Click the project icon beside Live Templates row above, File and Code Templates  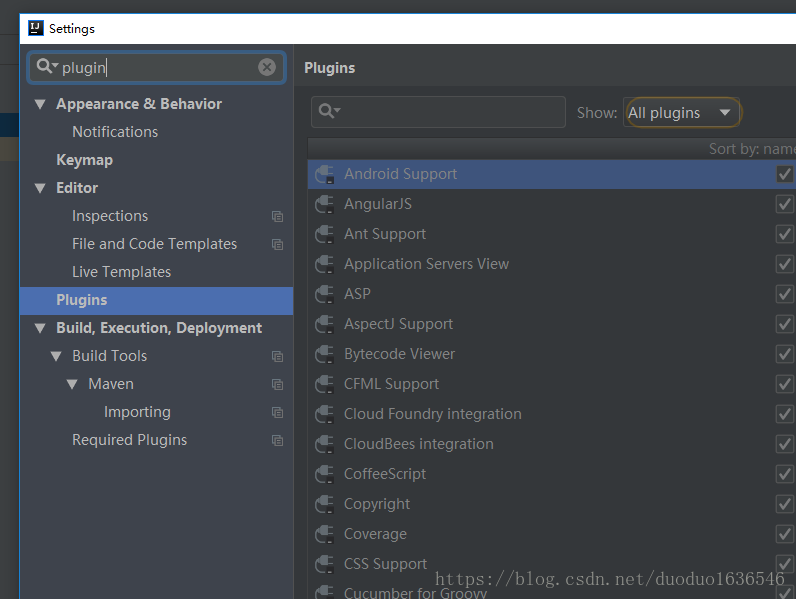pos(277,244)
